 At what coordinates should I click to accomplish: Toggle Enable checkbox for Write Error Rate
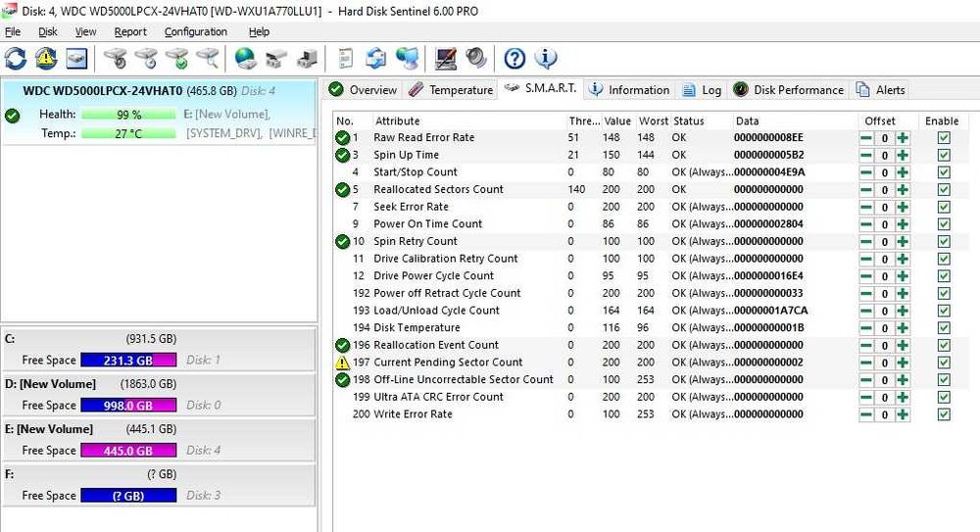click(944, 414)
